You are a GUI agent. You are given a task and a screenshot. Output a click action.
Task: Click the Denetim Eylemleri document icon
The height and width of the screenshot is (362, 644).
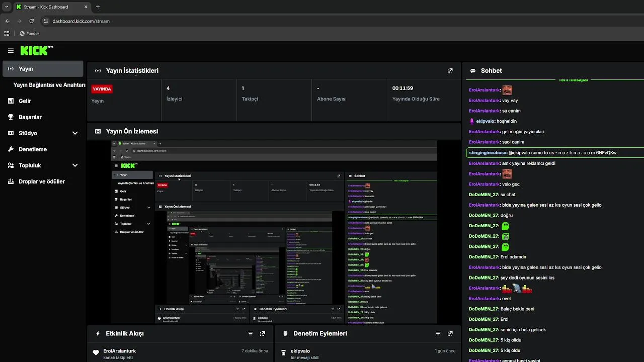click(x=285, y=334)
